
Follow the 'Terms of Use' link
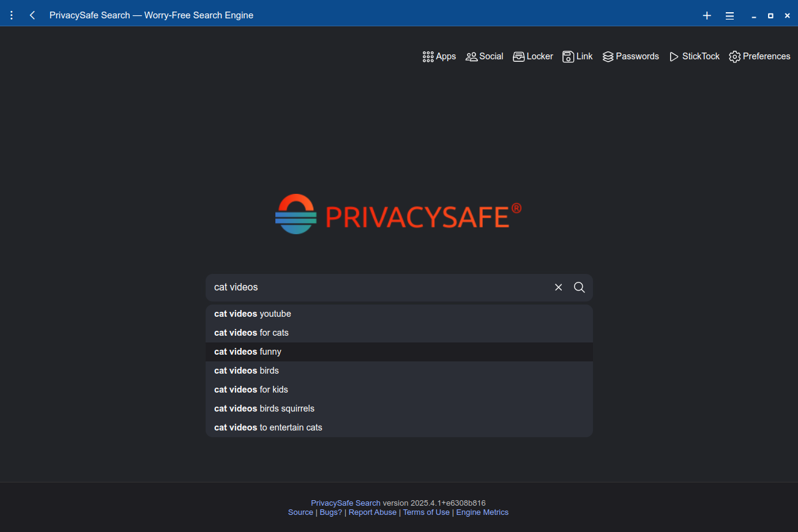click(426, 512)
